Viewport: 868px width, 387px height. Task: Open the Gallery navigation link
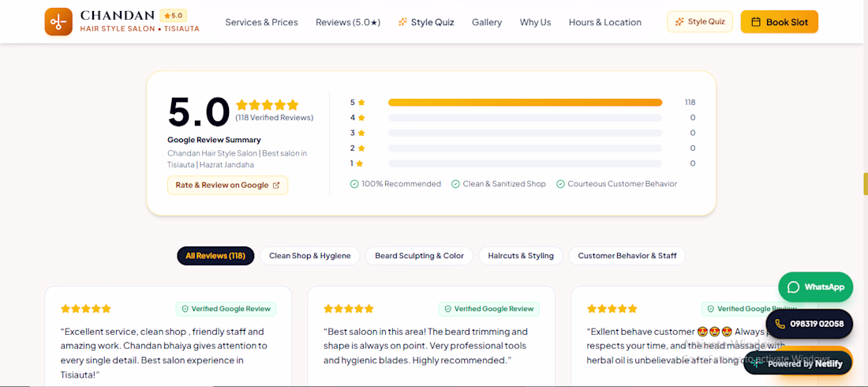(x=487, y=22)
